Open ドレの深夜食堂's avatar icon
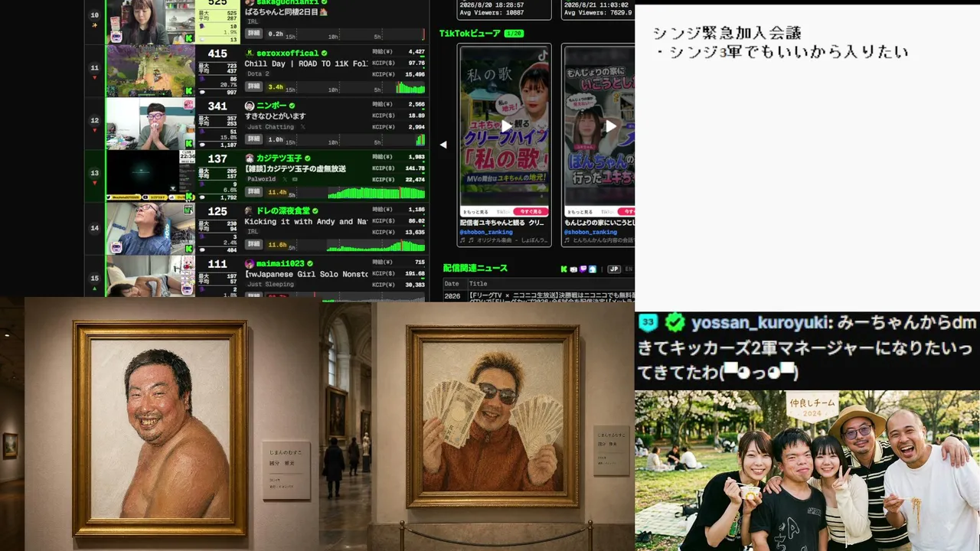Viewport: 980px width, 551px height. (249, 210)
